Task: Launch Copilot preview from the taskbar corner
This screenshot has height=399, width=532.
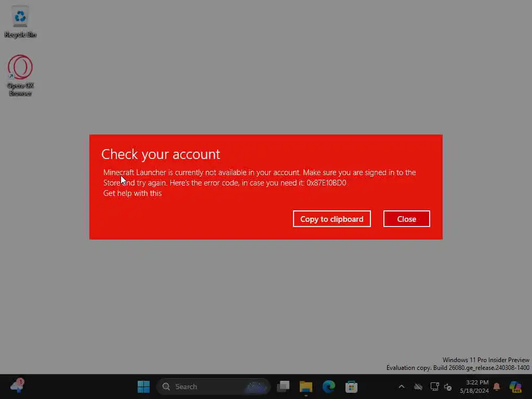Action: [515, 387]
